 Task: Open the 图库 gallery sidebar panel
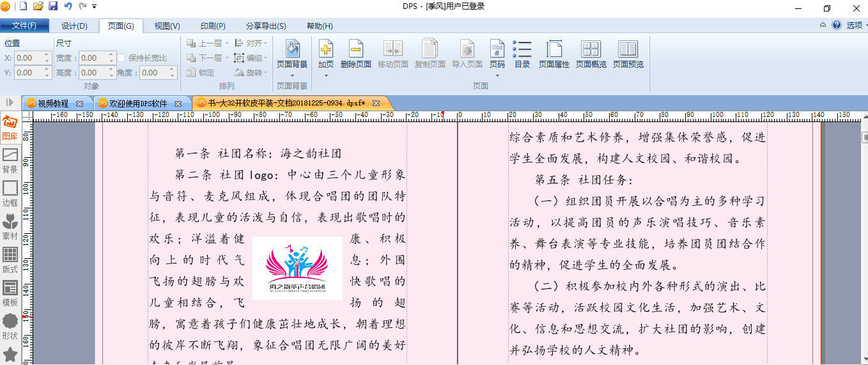pos(10,128)
